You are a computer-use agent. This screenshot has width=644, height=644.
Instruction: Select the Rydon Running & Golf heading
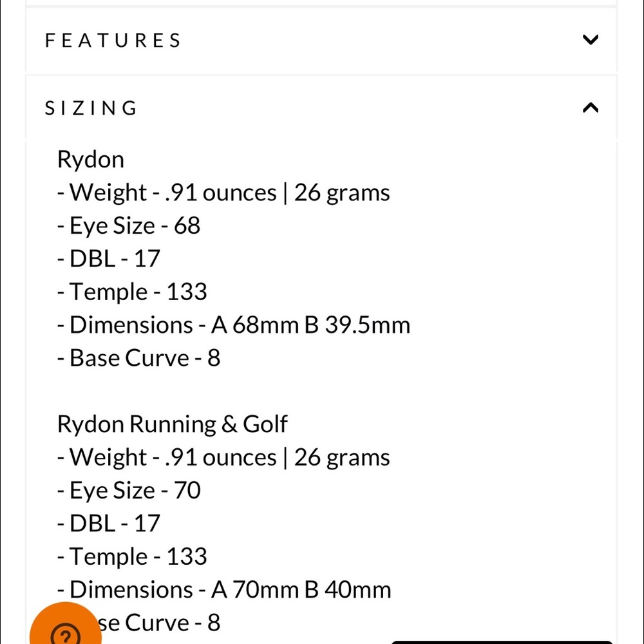[172, 424]
